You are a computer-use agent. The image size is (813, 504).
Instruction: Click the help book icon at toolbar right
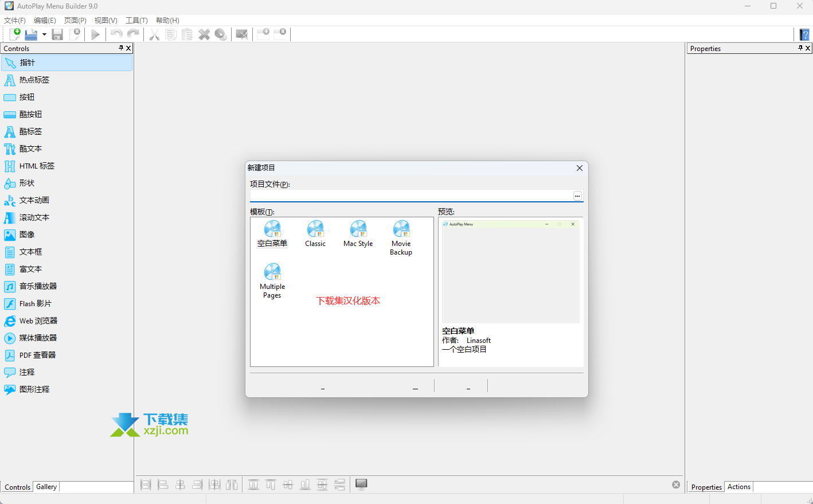804,34
